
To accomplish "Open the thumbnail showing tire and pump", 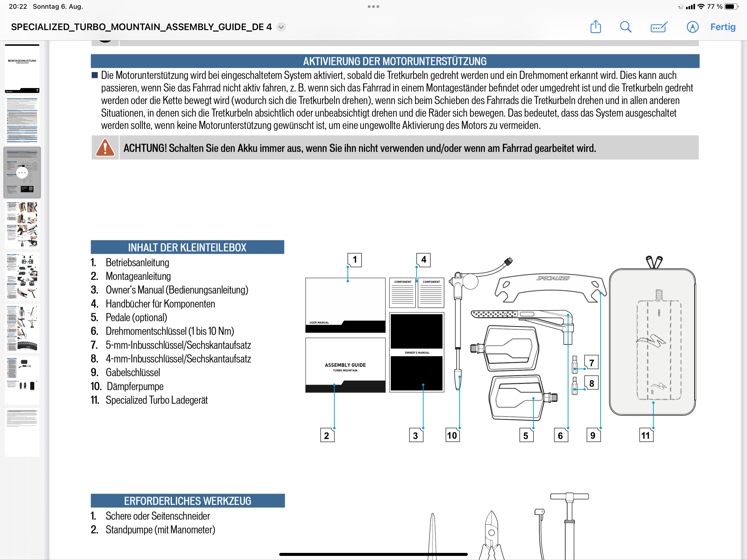I will point(22,328).
